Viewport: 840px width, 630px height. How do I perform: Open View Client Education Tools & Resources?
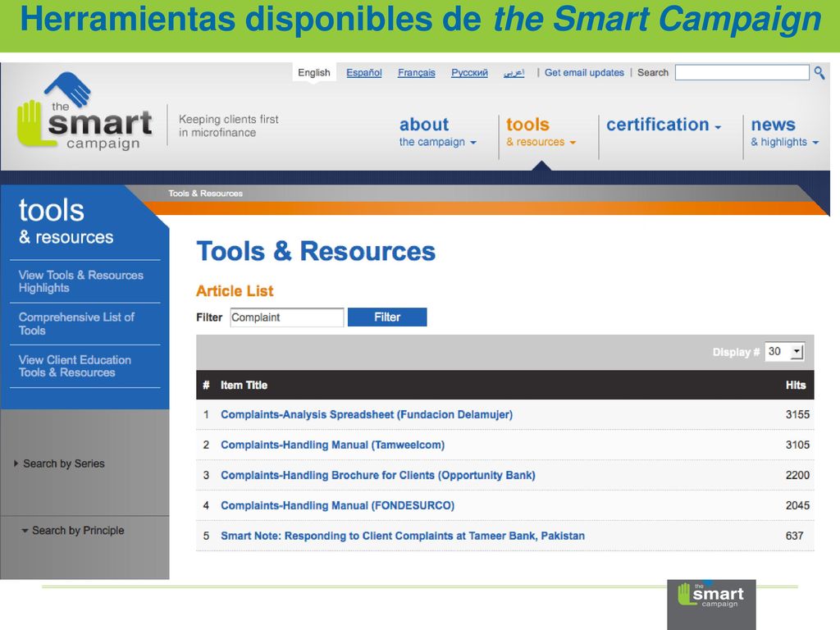pos(75,366)
